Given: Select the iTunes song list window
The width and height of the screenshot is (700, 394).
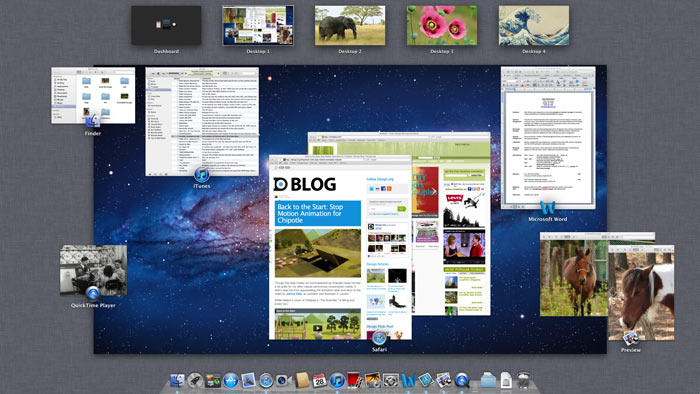Looking at the screenshot, I should click(x=202, y=121).
